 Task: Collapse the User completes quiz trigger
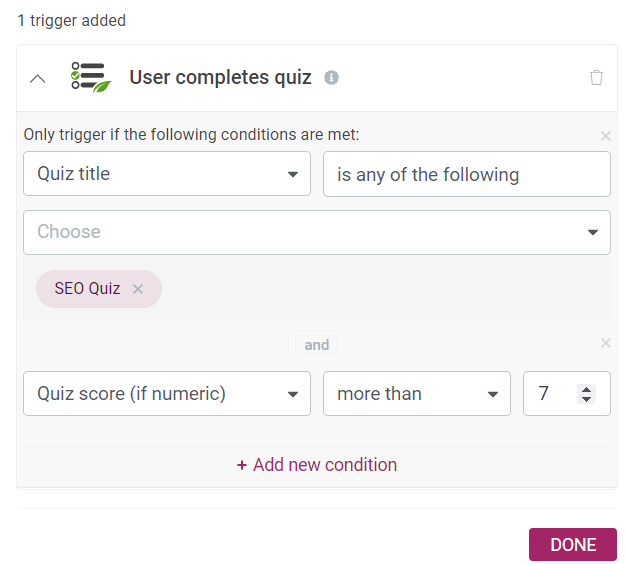[38, 78]
